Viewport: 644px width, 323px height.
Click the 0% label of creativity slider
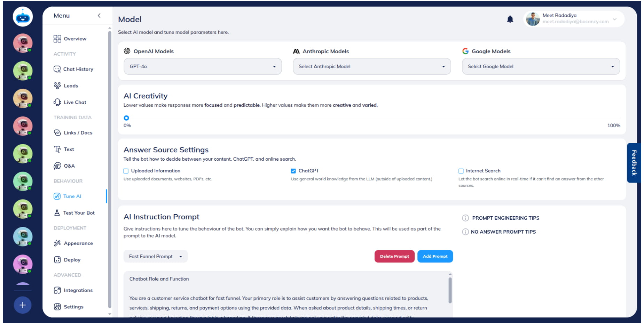[127, 126]
